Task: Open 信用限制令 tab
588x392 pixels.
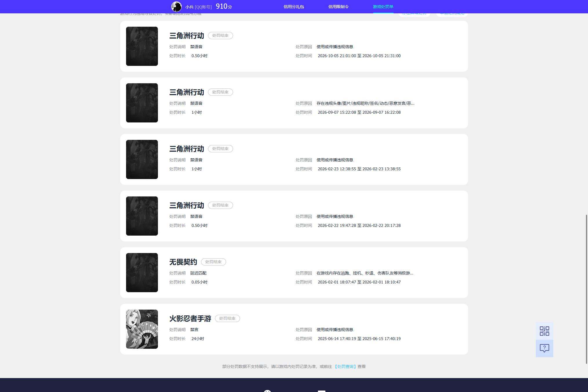Action: coord(338,7)
